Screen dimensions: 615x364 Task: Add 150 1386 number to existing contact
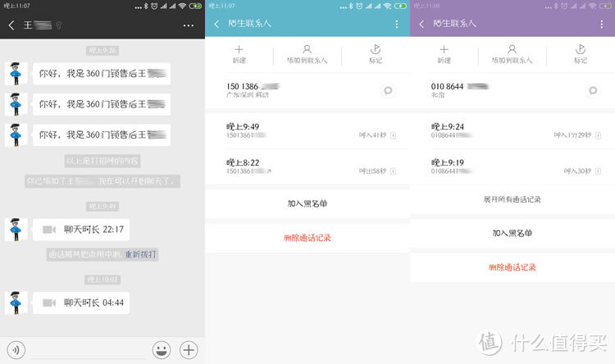tap(307, 54)
